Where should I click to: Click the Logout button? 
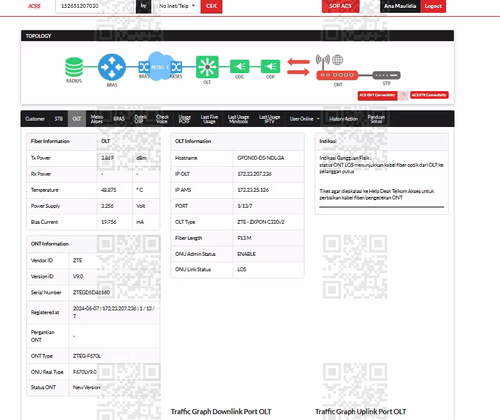(433, 6)
